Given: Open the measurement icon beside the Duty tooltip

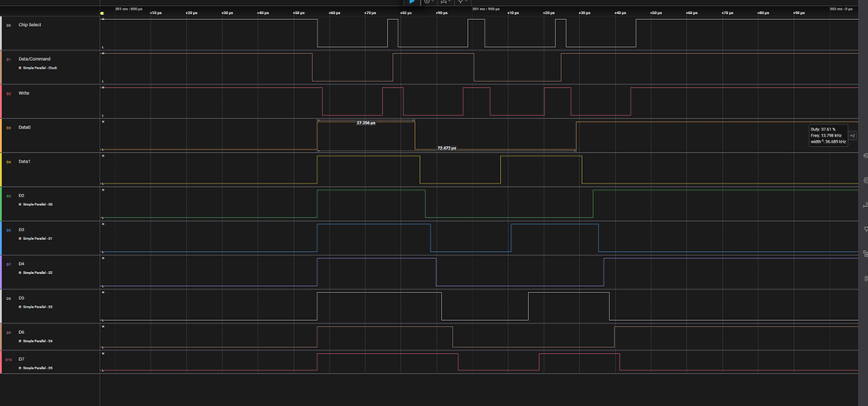Looking at the screenshot, I should [852, 136].
